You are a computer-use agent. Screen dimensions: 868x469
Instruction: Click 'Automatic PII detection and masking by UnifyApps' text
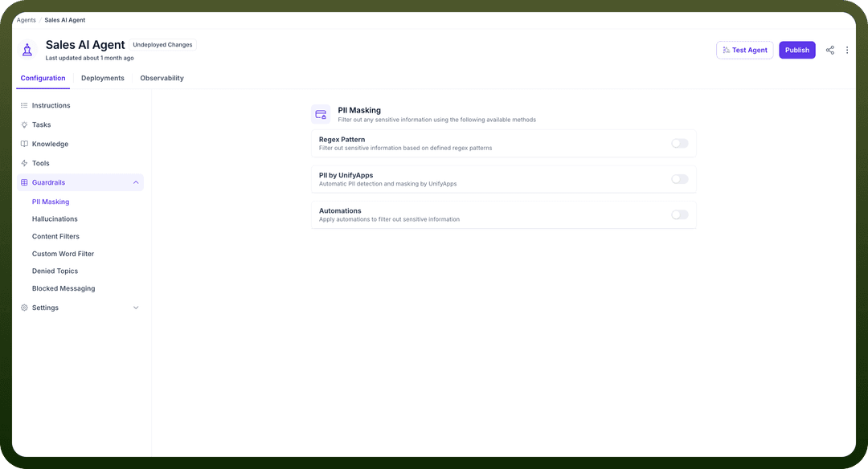387,184
